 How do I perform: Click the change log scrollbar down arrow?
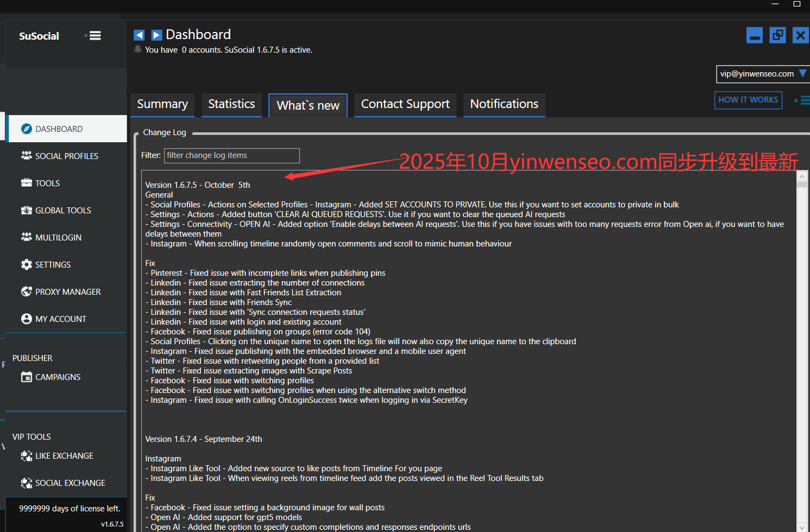pos(802,527)
